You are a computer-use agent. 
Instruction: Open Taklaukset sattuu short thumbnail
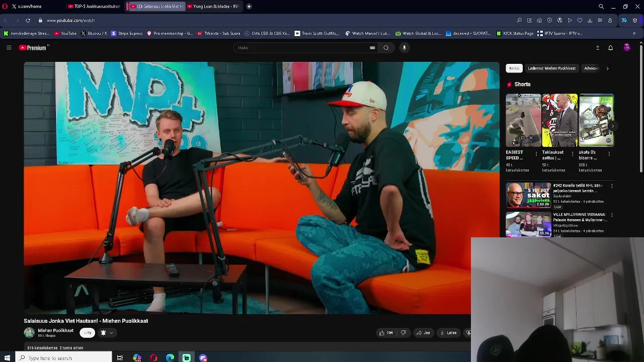(x=559, y=121)
